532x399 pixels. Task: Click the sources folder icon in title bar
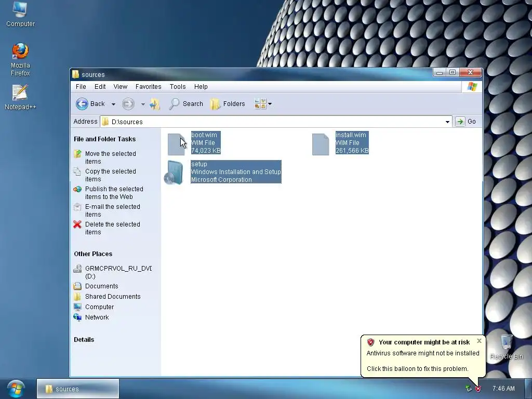pyautogui.click(x=75, y=74)
